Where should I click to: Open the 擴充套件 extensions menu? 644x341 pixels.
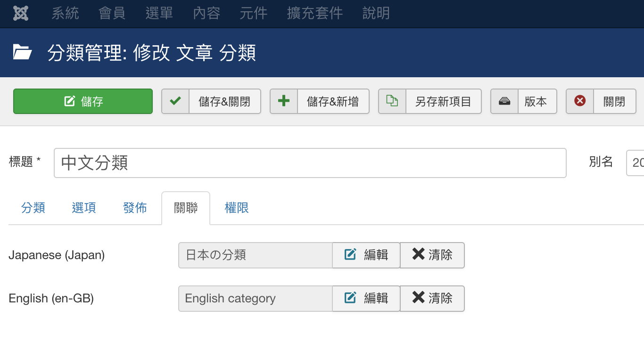[x=314, y=13]
